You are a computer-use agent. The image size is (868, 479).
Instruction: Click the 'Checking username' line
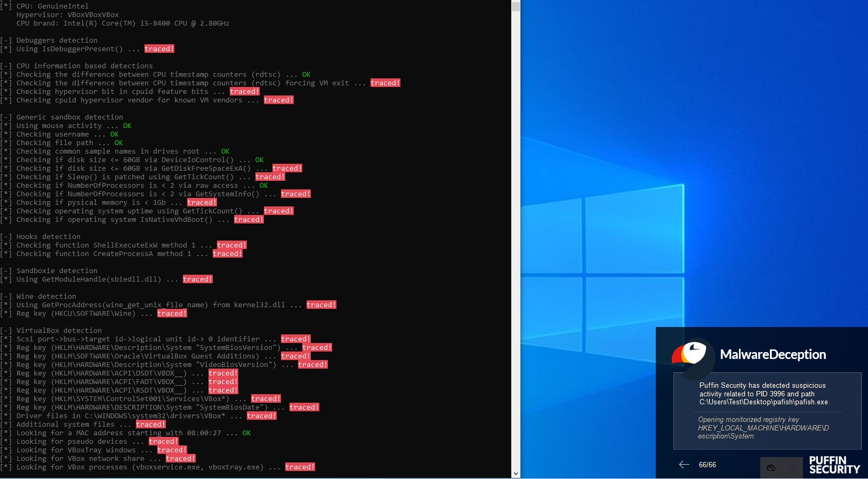[60, 134]
